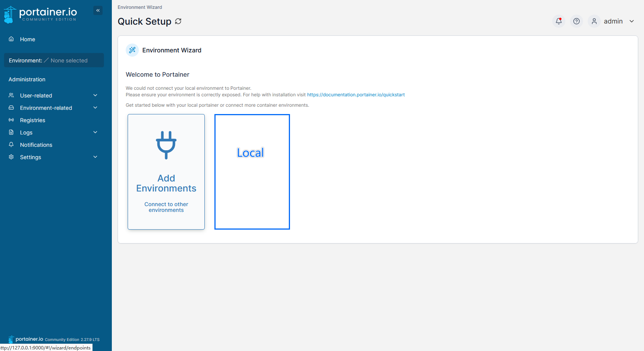
Task: Open the admin account dropdown arrow
Action: (632, 21)
